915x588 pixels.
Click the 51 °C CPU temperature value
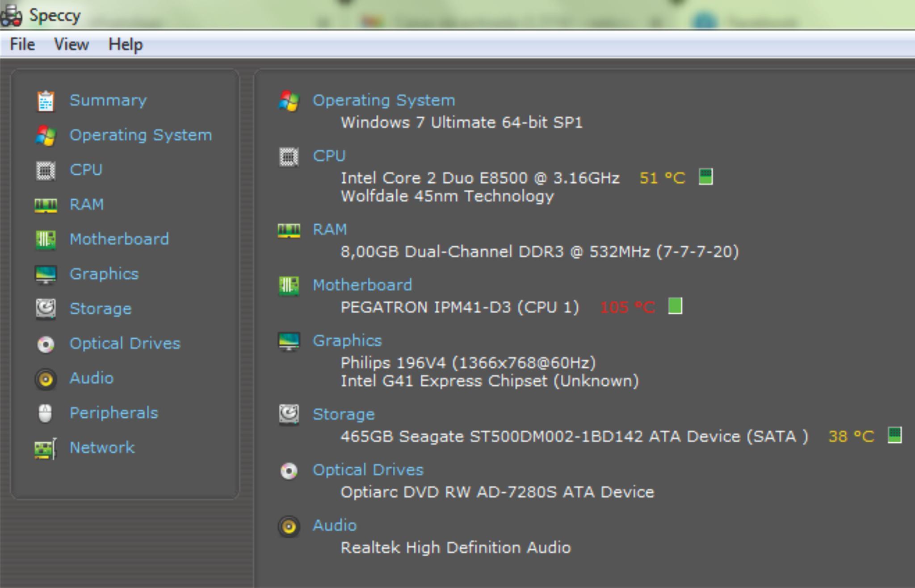[x=662, y=178]
